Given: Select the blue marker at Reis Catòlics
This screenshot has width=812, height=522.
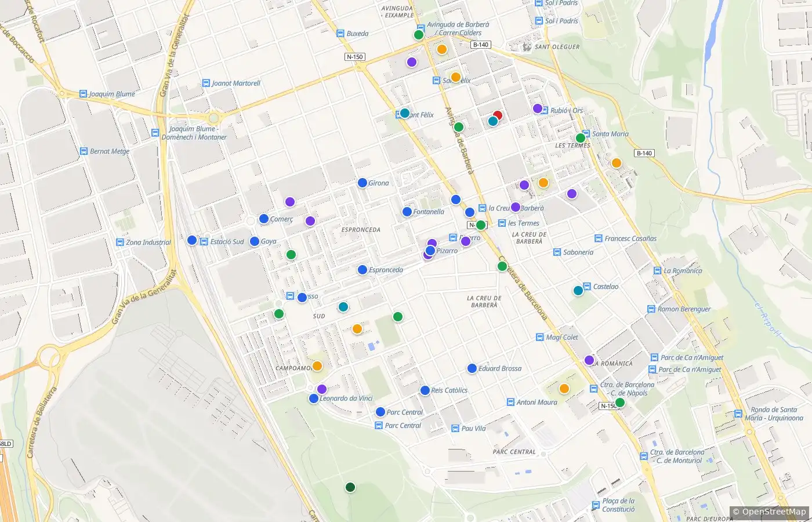Looking at the screenshot, I should pyautogui.click(x=425, y=390).
